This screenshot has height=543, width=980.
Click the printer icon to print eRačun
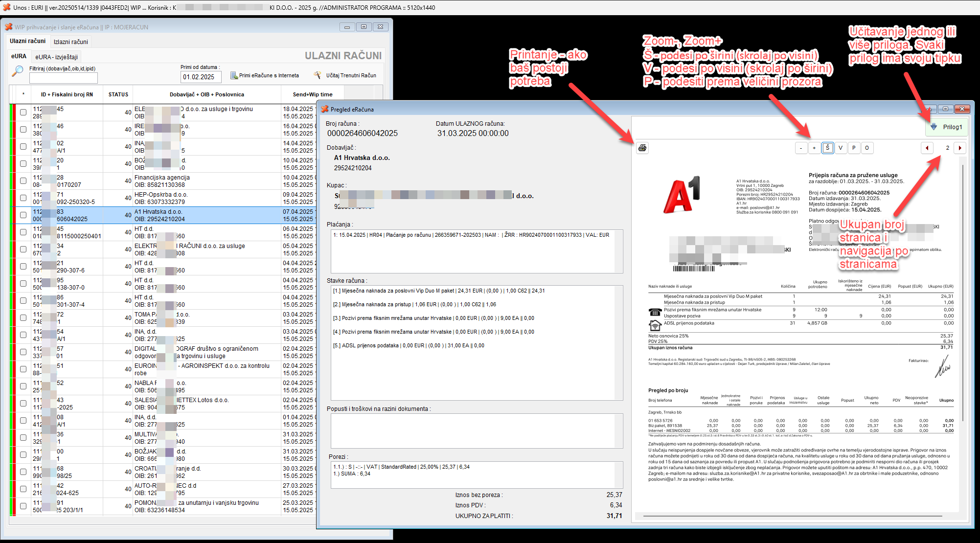click(x=642, y=148)
